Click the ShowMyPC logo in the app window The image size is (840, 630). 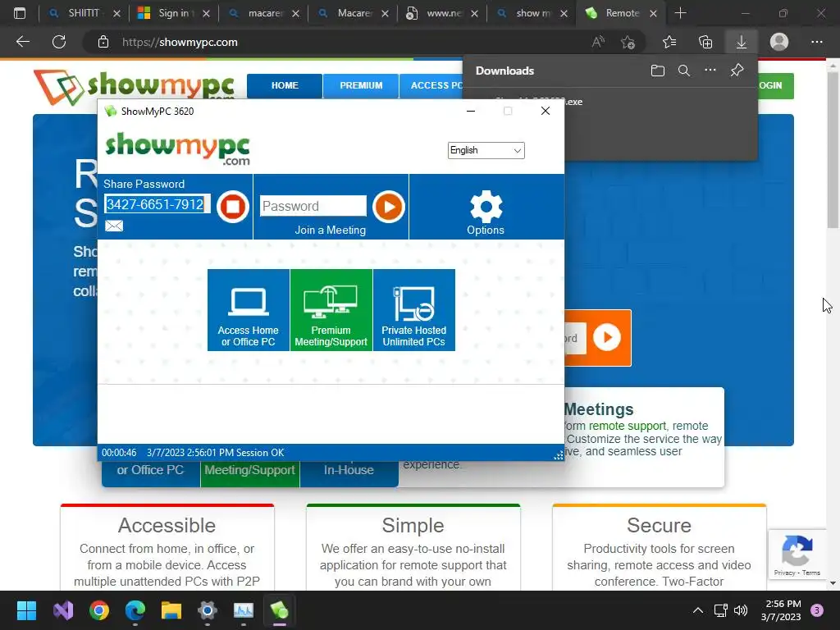click(178, 148)
